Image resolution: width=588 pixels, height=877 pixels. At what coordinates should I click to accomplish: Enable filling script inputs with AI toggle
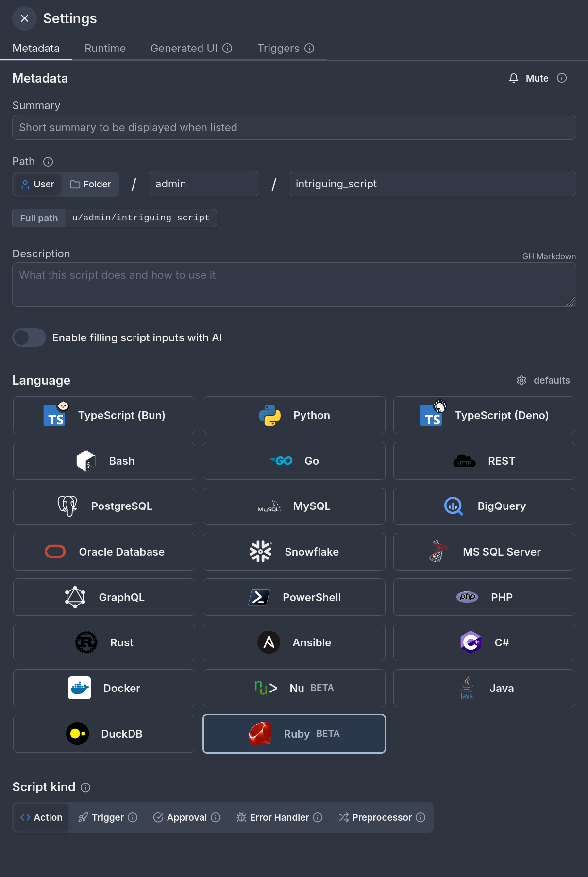click(x=29, y=337)
